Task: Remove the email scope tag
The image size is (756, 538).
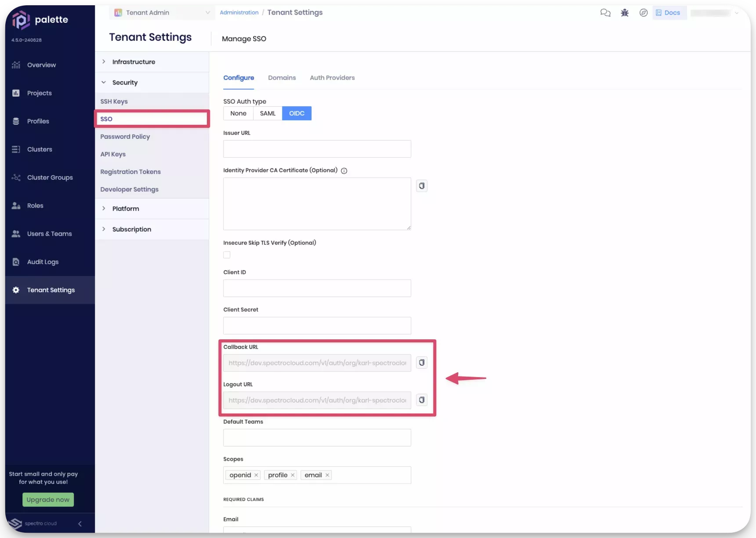Action: [x=327, y=475]
